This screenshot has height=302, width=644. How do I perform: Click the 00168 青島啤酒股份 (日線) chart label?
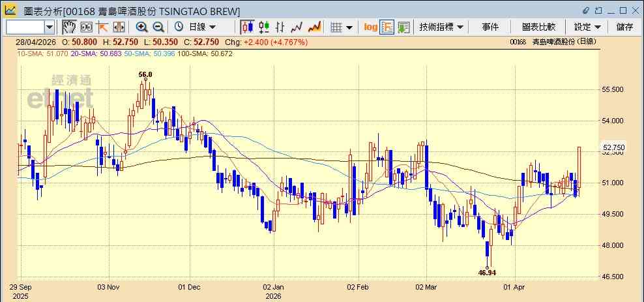(x=553, y=42)
